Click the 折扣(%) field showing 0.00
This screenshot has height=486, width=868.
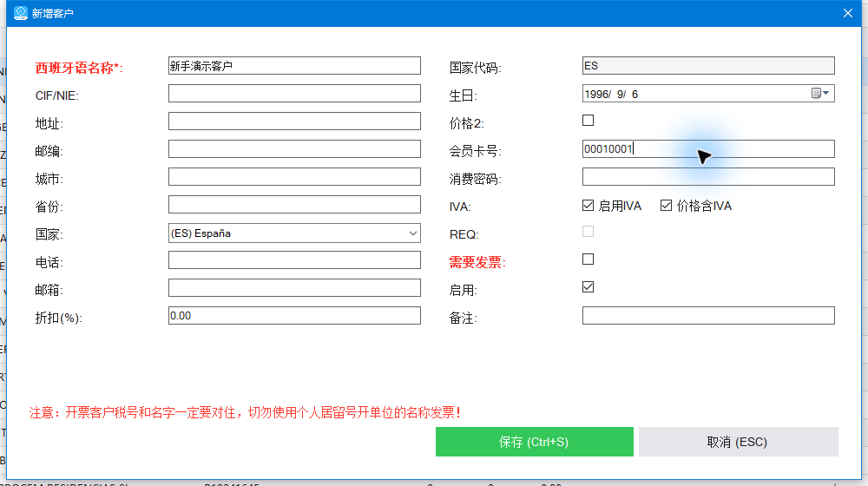click(294, 316)
